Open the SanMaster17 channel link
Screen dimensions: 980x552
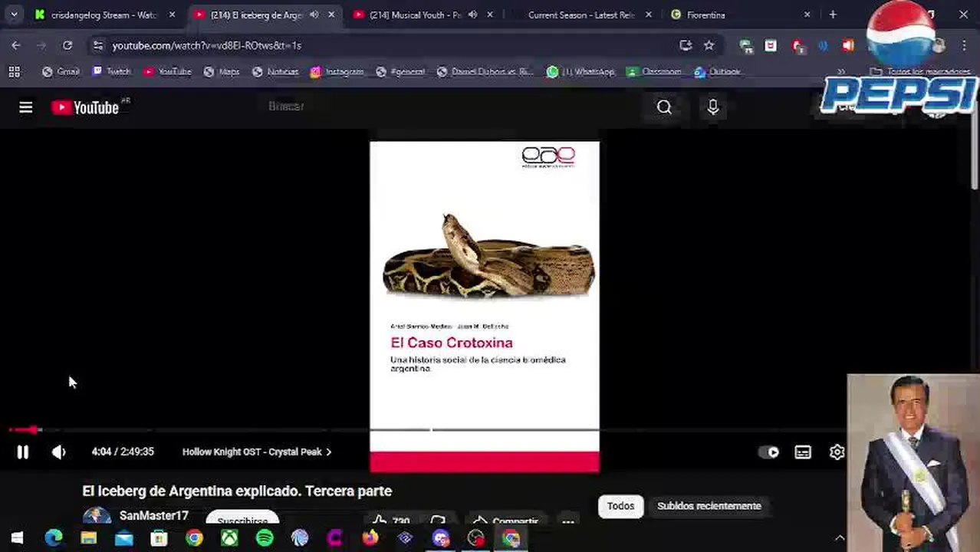(x=153, y=516)
